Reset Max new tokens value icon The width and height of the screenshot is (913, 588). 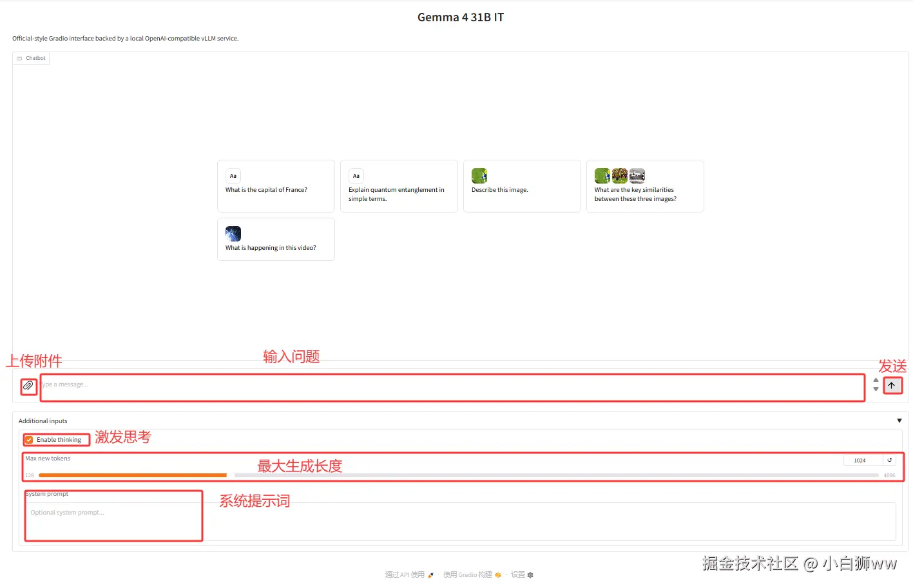[x=890, y=460]
